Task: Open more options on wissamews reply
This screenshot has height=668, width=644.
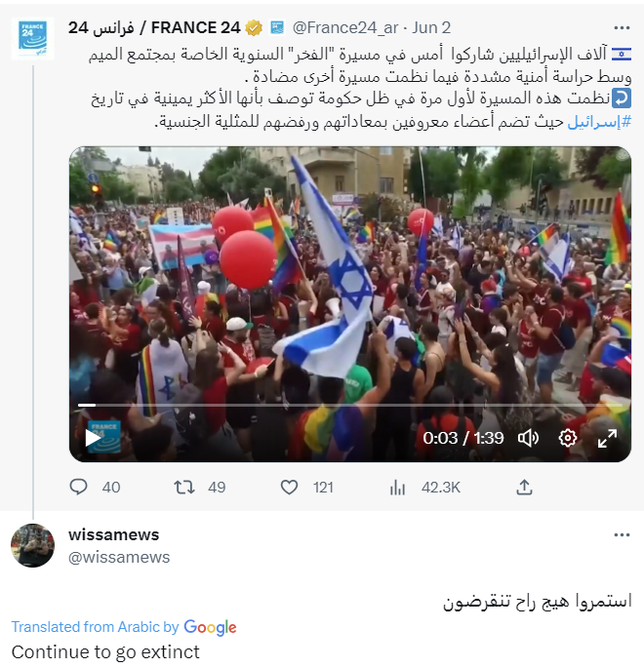Action: [622, 534]
